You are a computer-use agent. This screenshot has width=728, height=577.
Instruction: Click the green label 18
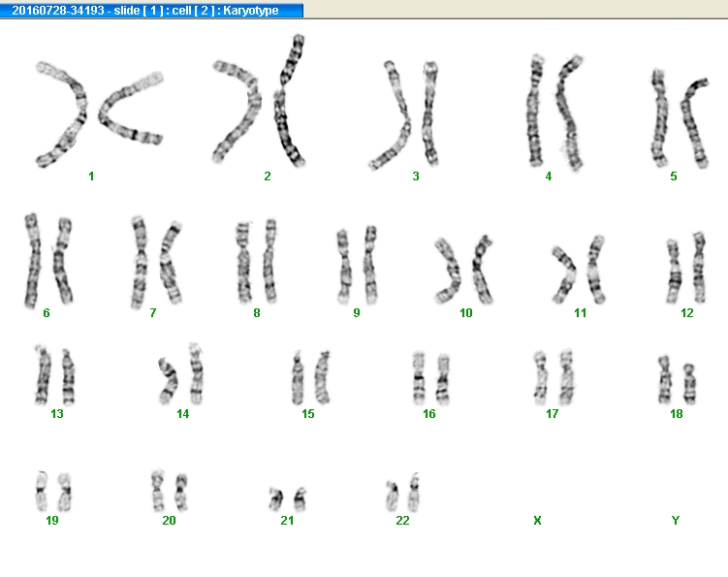(677, 414)
